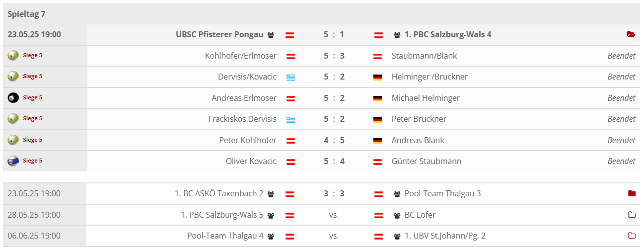The width and height of the screenshot is (644, 250).
Task: Click the Austrian flag next to Günter Staubmann
Action: [x=377, y=162]
